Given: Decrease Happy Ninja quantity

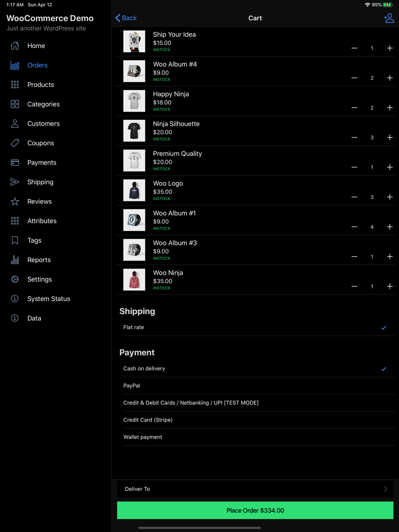Looking at the screenshot, I should click(354, 108).
